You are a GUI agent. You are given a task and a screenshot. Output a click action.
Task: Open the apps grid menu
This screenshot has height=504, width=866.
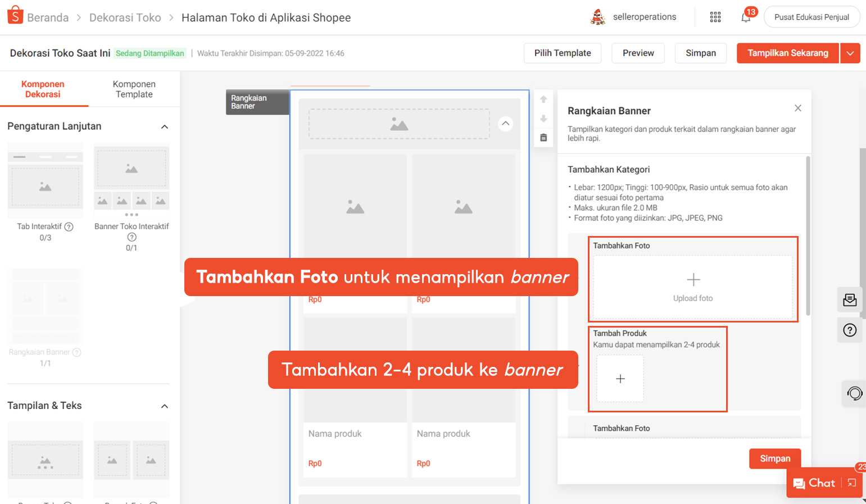tap(715, 17)
